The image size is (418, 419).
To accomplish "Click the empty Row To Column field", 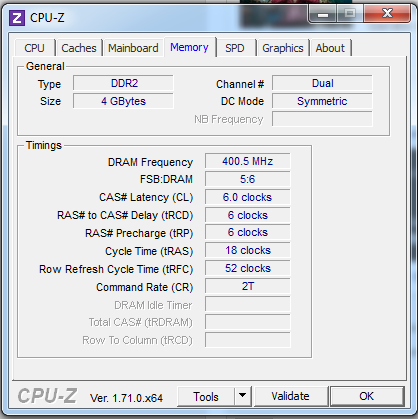I will [x=248, y=340].
